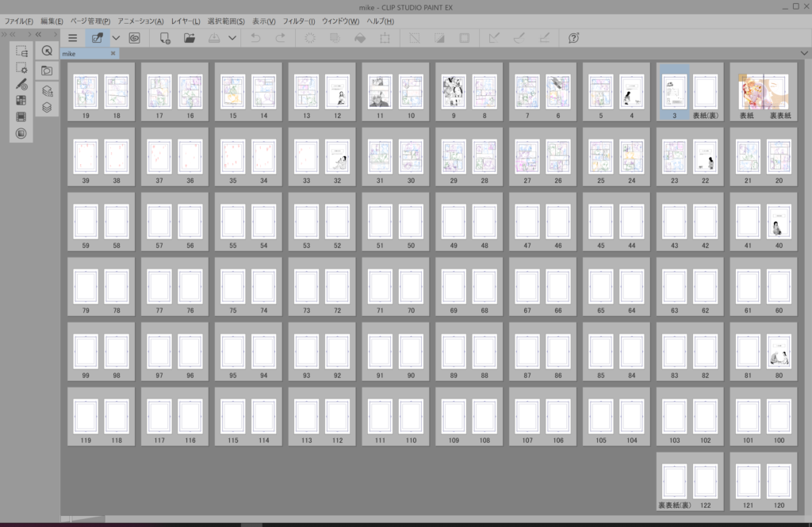Click the CLIP STUDIO spiral launcher icon

tap(135, 37)
